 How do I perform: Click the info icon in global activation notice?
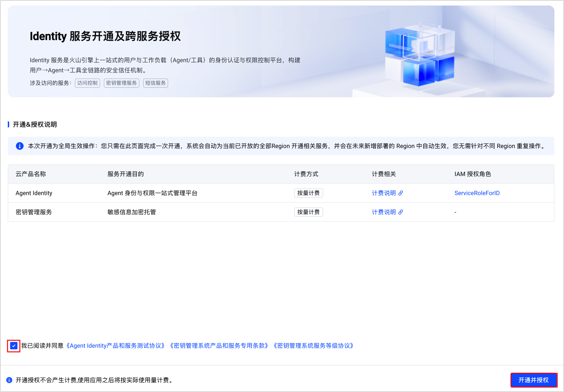pos(20,146)
